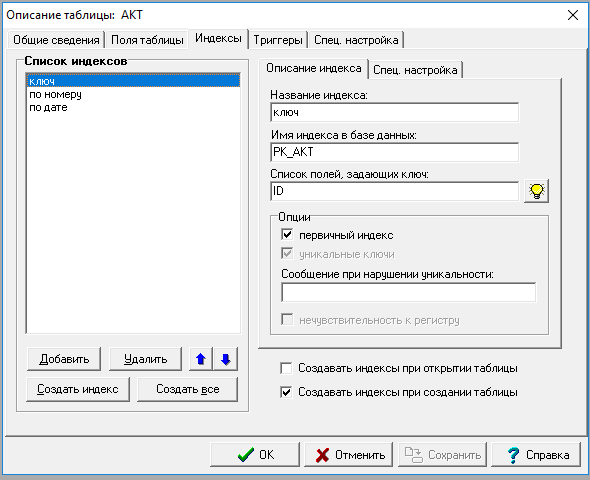Image resolution: width=590 pixels, height=480 pixels.
Task: Move index down with blue arrow
Action: coord(225,359)
